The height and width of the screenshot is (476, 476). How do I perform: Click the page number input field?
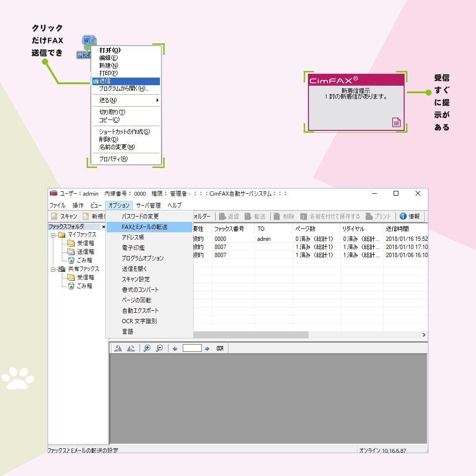[x=192, y=348]
